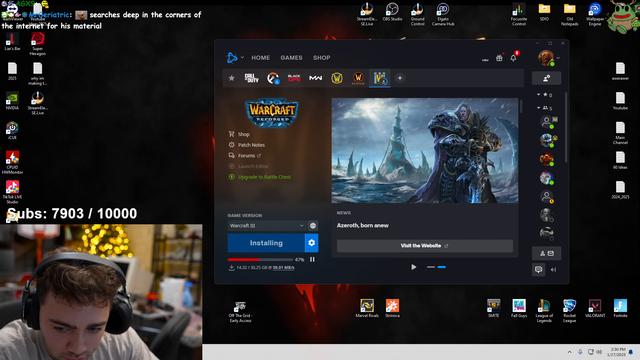Add a game with the plus button
Viewport: 640px width, 360px height.
[x=400, y=78]
